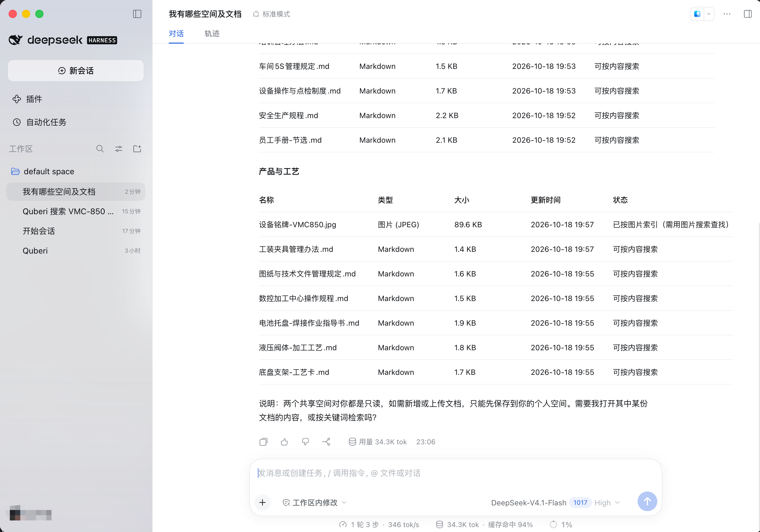The image size is (760, 532).
Task: Click 工装夹具管理办法.md file name
Action: tap(296, 249)
